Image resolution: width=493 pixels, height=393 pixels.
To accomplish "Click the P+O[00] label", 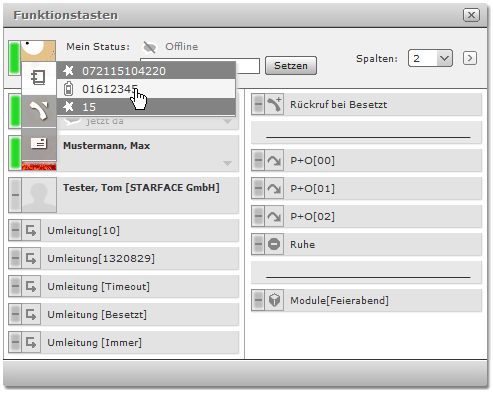I will click(x=312, y=160).
